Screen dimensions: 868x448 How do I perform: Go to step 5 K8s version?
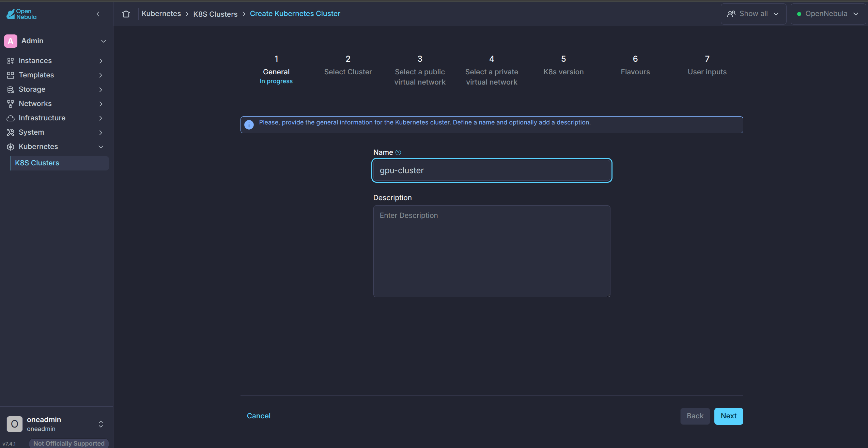pyautogui.click(x=563, y=65)
